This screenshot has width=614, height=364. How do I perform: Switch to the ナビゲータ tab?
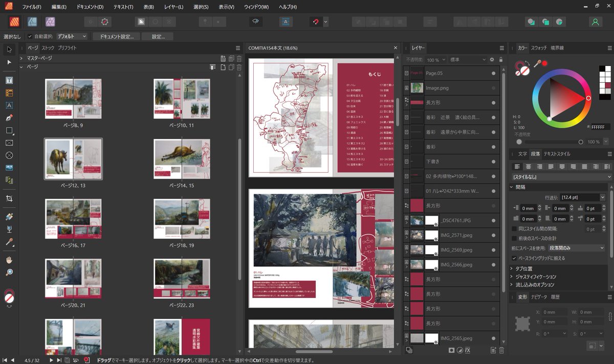click(539, 297)
